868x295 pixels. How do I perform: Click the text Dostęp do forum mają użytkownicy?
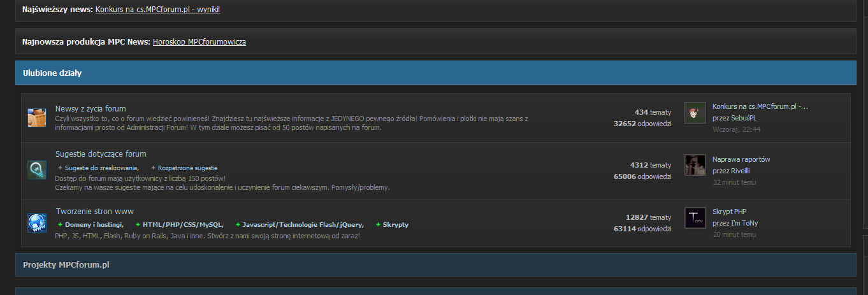140,178
